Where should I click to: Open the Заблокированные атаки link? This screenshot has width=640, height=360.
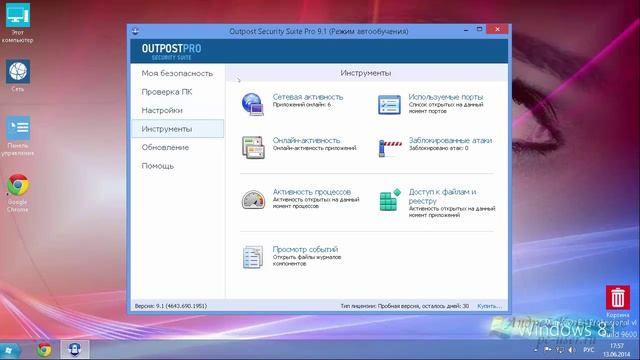[450, 140]
